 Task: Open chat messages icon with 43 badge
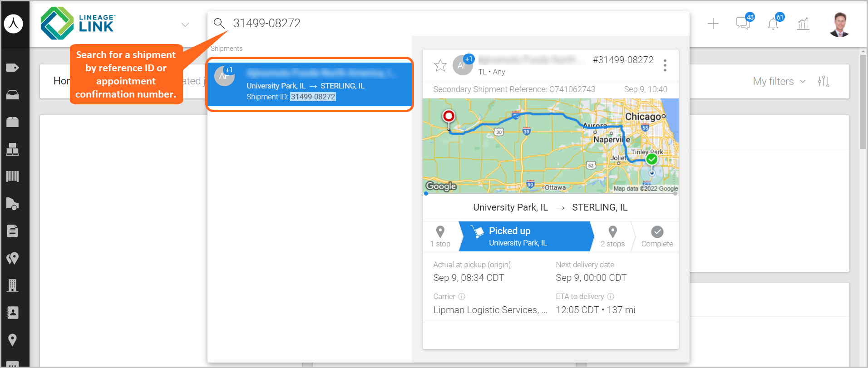tap(744, 22)
